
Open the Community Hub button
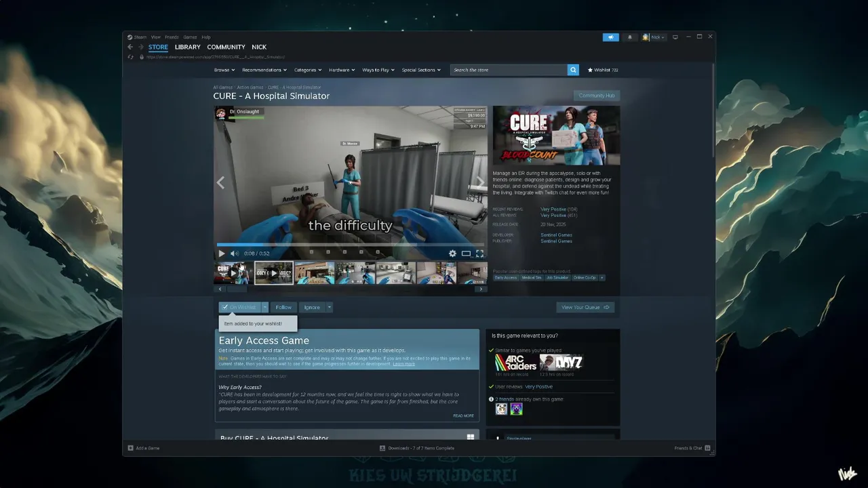tap(597, 96)
